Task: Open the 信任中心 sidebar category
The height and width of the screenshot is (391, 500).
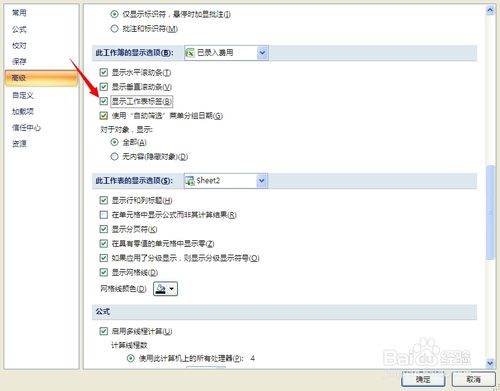Action: point(26,127)
